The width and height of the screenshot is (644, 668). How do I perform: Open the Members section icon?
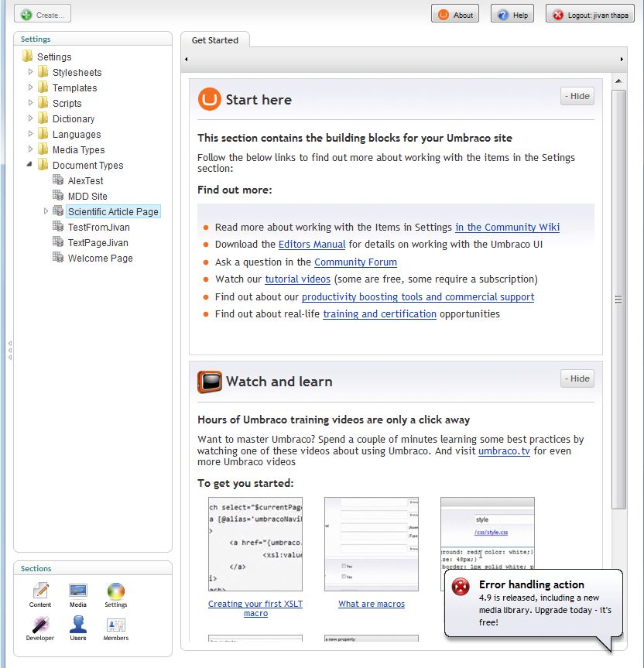116,629
